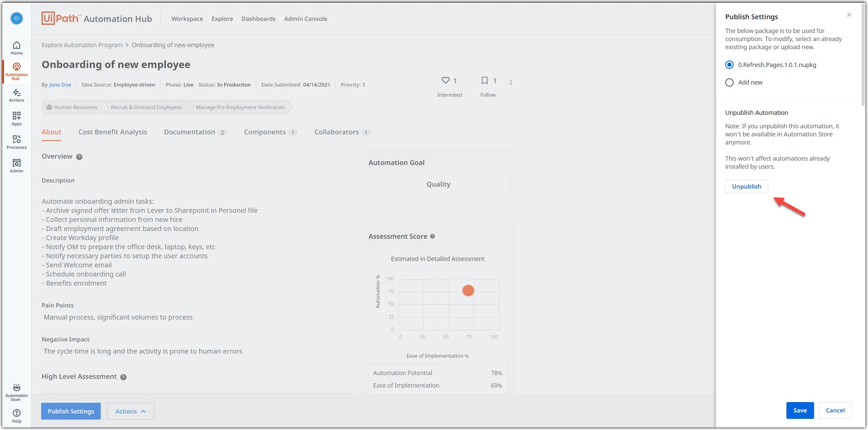
Task: Click the Assessment Score help icon
Action: click(432, 236)
